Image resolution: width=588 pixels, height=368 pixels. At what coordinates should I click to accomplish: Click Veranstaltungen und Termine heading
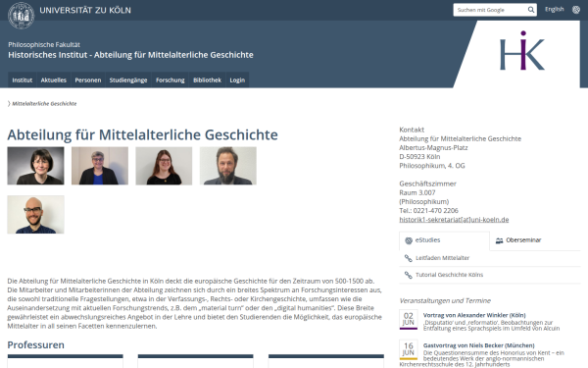445,301
